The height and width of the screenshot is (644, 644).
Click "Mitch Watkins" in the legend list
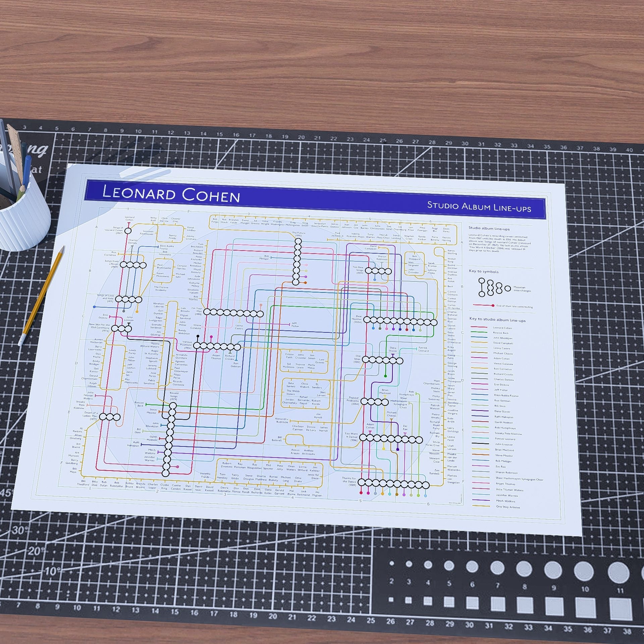click(505, 501)
